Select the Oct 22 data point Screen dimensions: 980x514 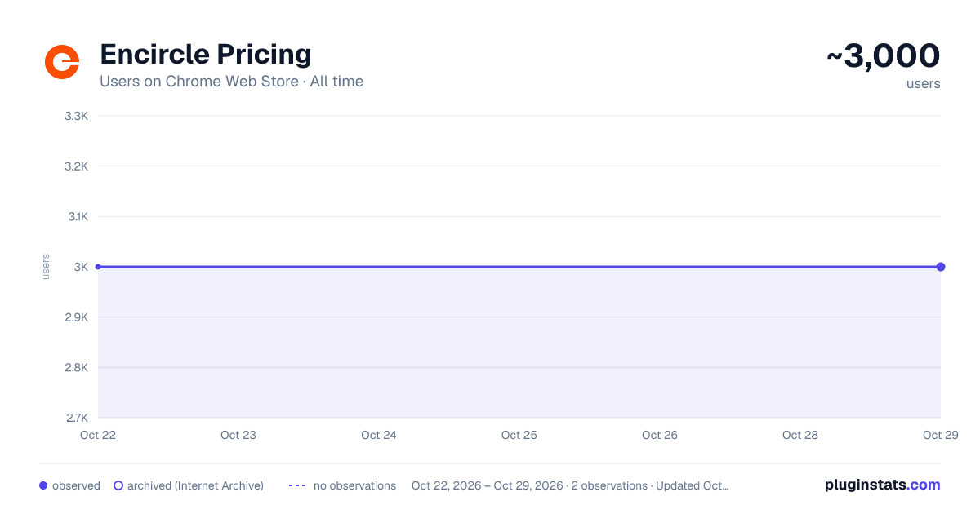click(x=98, y=267)
